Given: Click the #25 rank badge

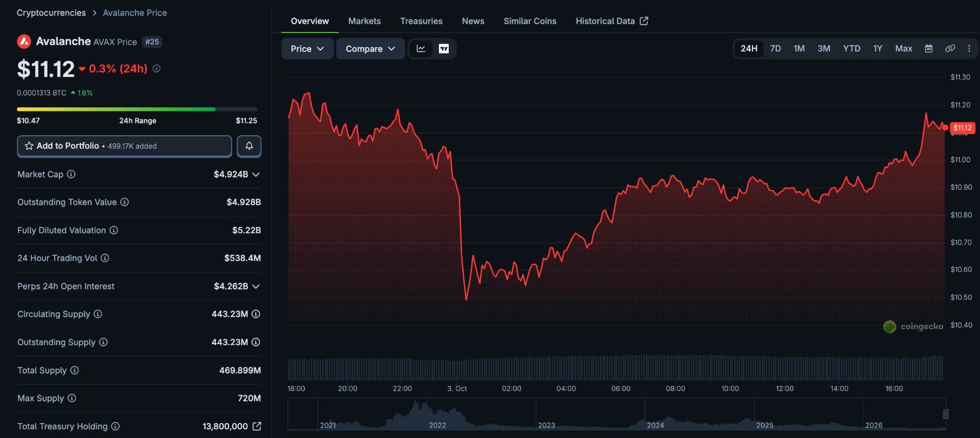Looking at the screenshot, I should pyautogui.click(x=152, y=42).
